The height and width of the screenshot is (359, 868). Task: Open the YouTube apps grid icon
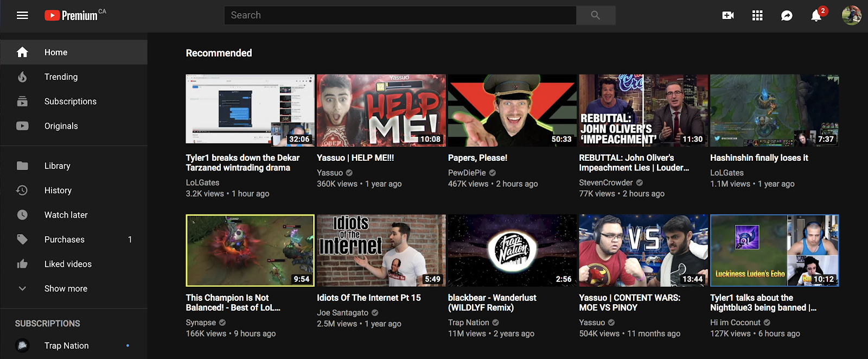(757, 15)
